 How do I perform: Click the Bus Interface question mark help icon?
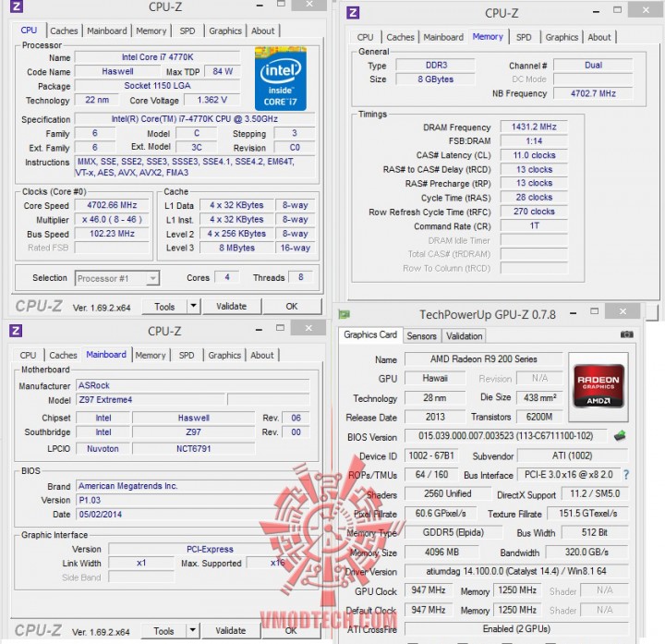pos(626,475)
